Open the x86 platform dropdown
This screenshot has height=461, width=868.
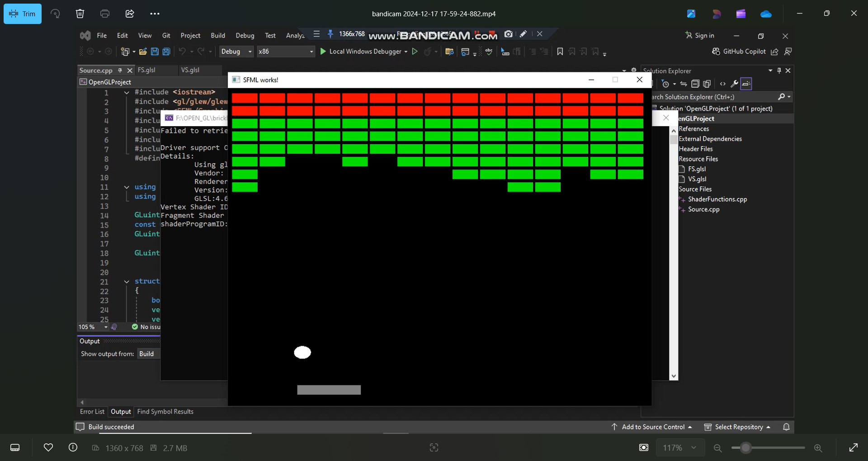tap(286, 52)
